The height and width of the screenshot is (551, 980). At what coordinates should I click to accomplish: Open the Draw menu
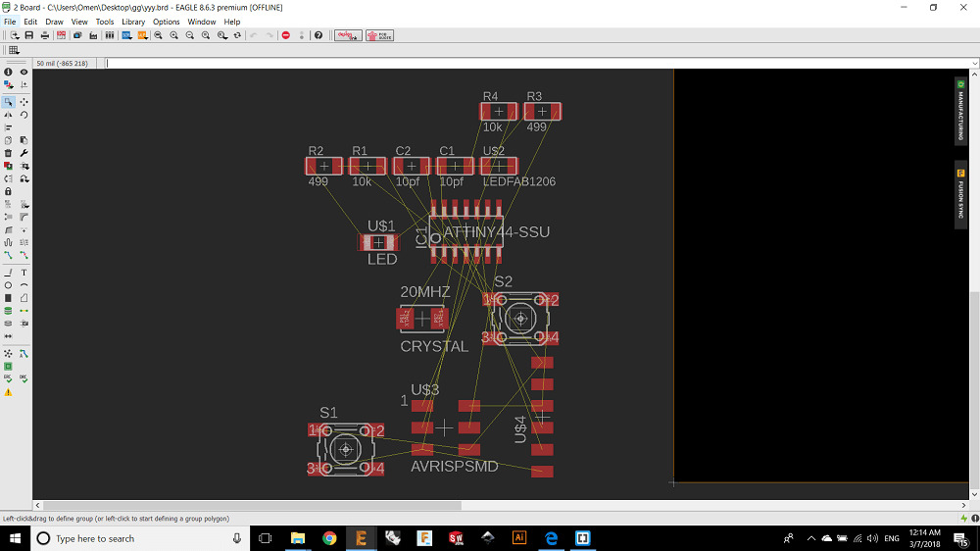54,22
